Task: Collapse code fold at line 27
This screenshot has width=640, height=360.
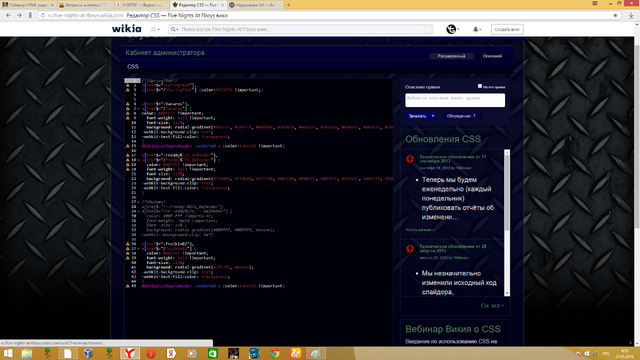Action: point(138,202)
